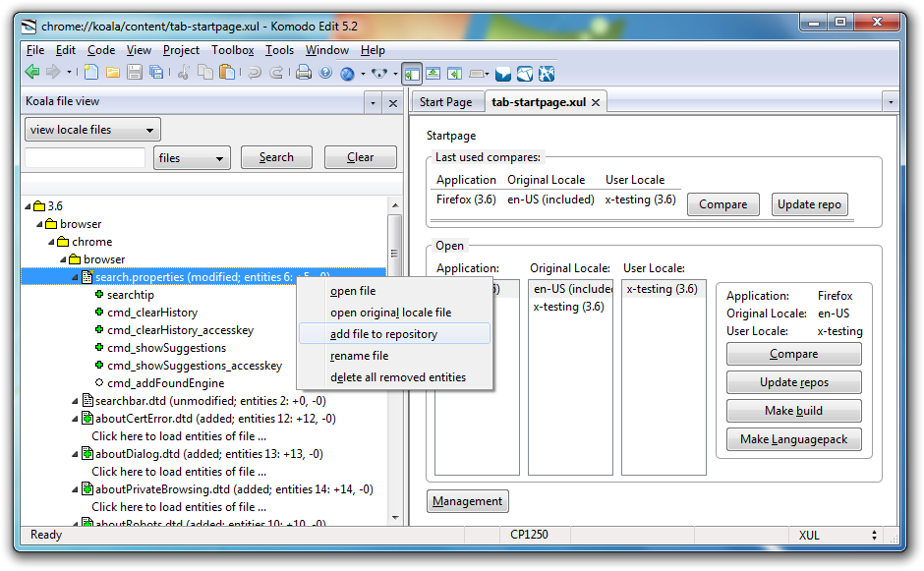Click the 'Make build' button
Viewport: 924px width, 571px height.
coord(794,411)
